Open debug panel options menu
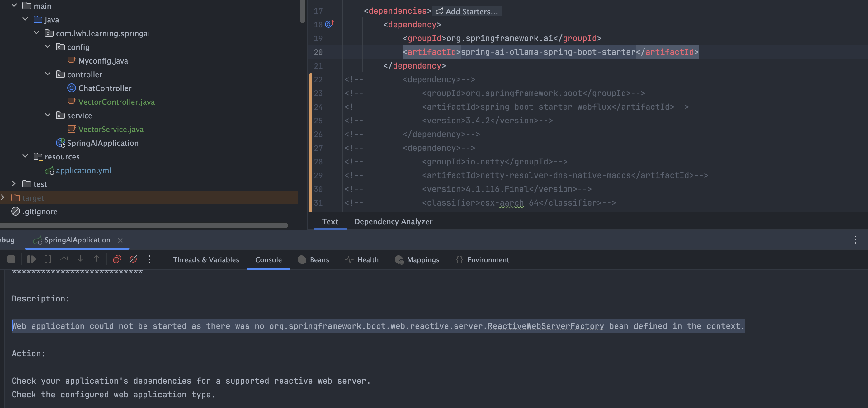The height and width of the screenshot is (408, 868). (855, 240)
